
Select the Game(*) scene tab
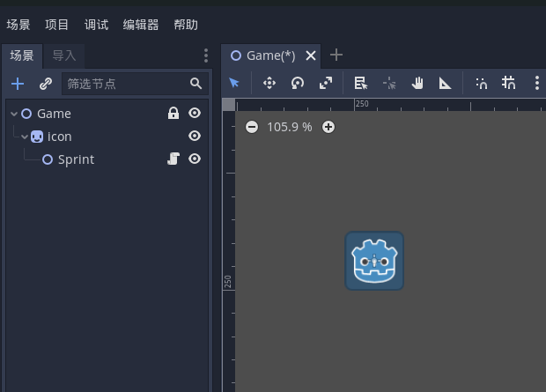271,55
